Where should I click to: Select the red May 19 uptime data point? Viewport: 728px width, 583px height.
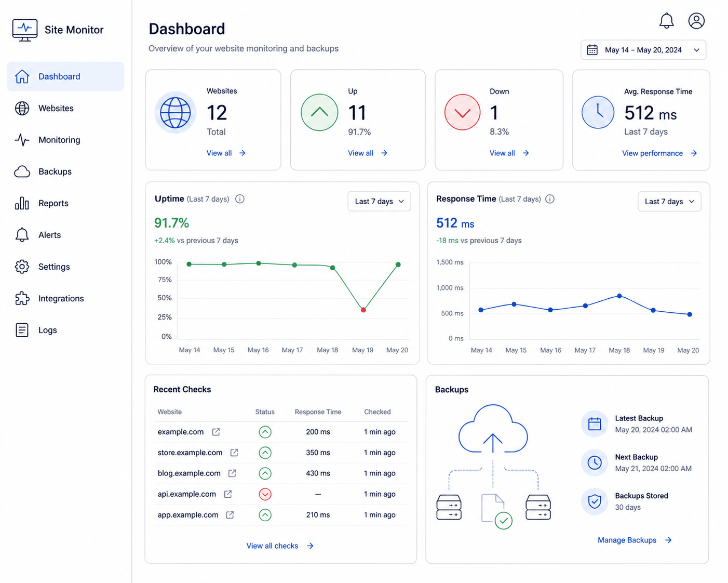tap(363, 310)
